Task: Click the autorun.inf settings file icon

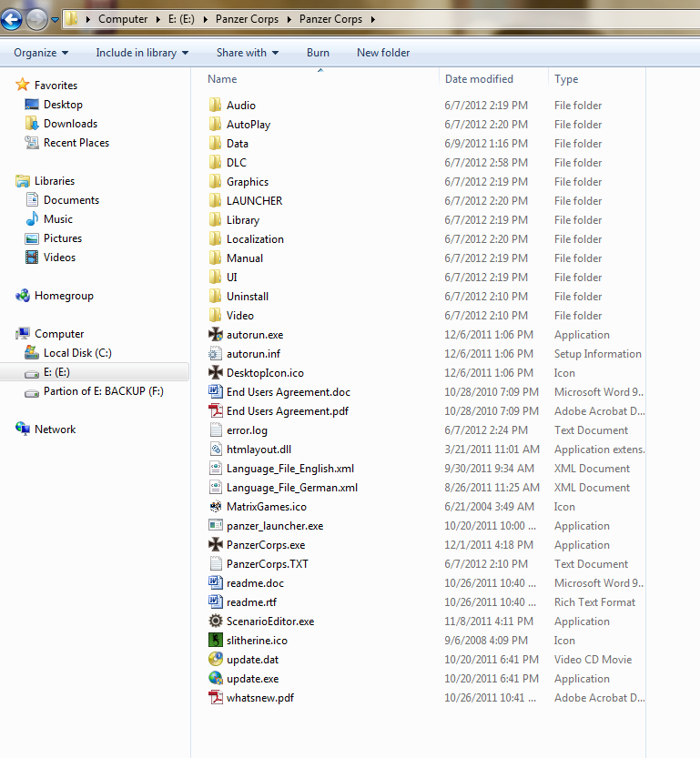Action: (216, 354)
